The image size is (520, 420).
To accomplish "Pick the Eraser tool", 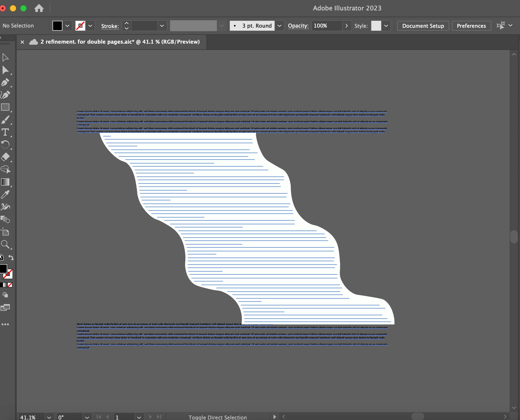I will click(x=5, y=157).
